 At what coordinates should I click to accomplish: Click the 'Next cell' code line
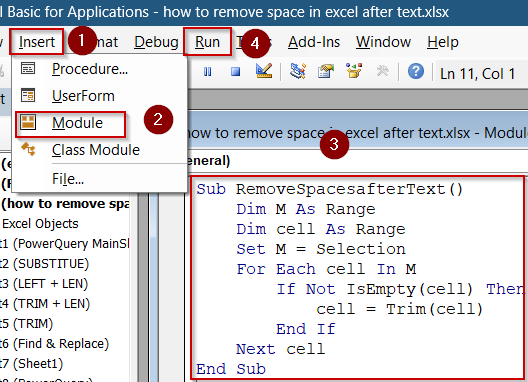click(280, 349)
